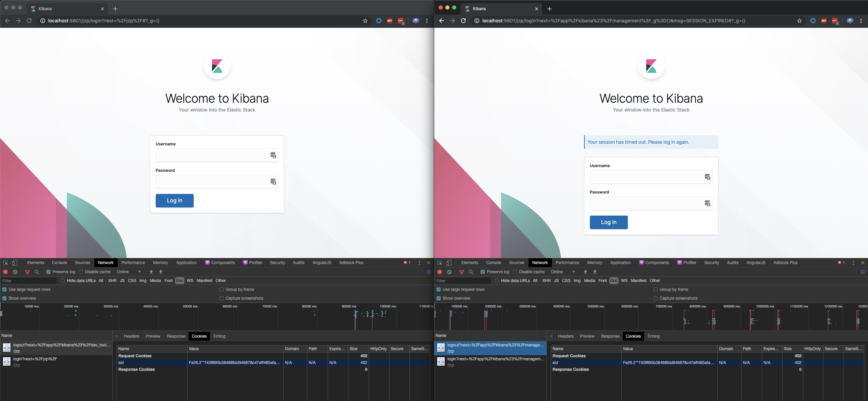The width and height of the screenshot is (868, 401).
Task: Stop recording the network log
Action: coord(5,272)
